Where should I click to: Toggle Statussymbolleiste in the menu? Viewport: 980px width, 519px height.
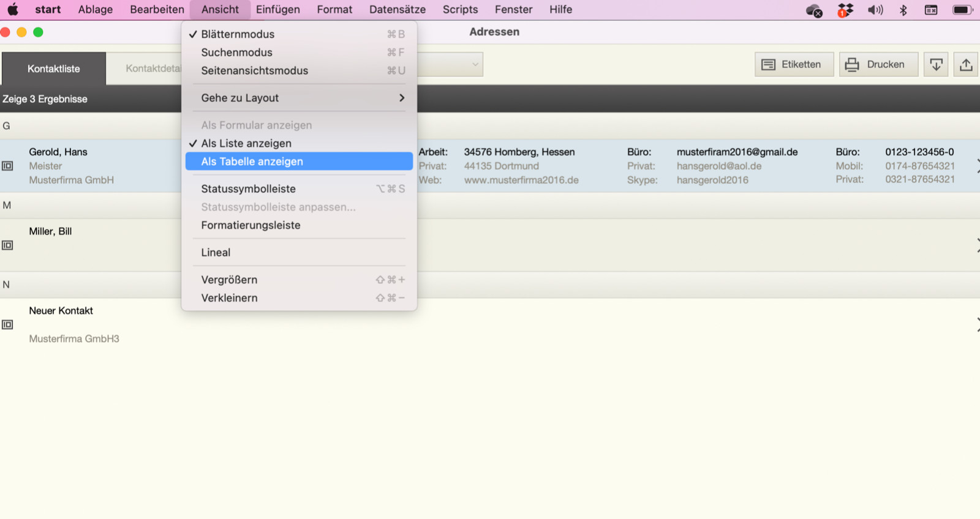coord(300,189)
